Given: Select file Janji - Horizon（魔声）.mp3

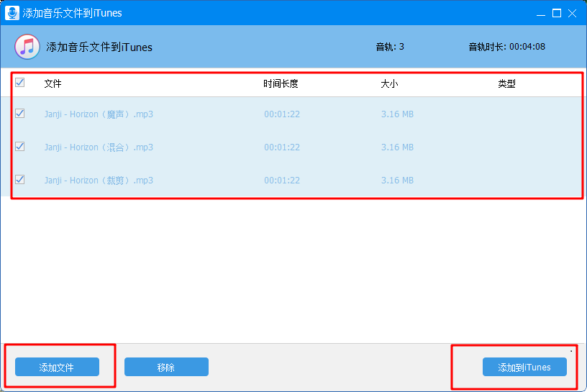Looking at the screenshot, I should tap(99, 114).
